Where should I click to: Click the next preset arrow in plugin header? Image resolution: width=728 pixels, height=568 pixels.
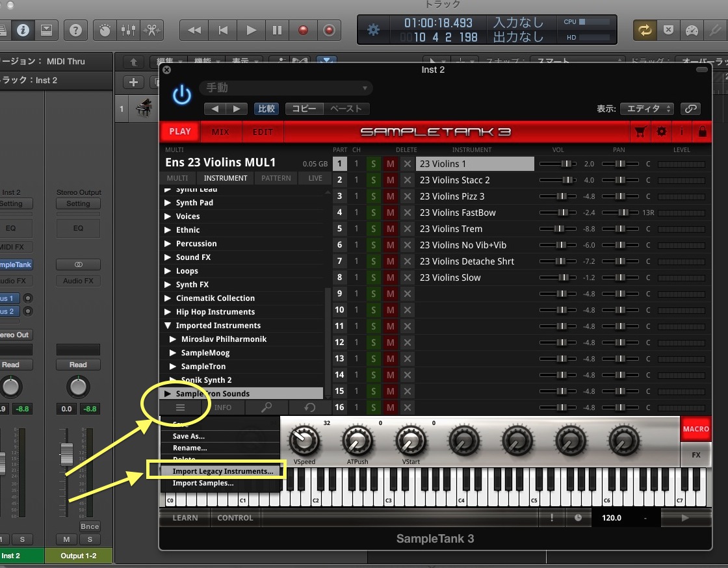pyautogui.click(x=237, y=109)
